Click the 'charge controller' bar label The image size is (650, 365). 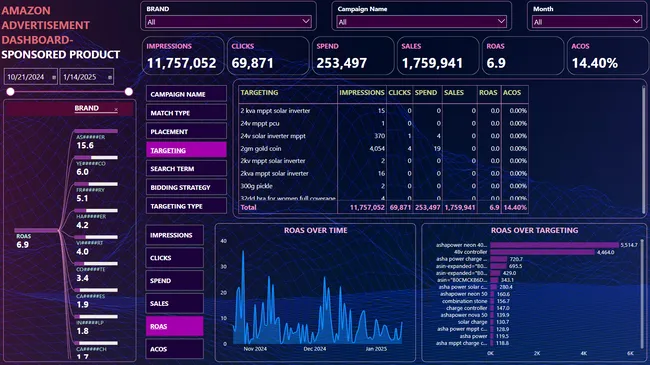click(466, 308)
